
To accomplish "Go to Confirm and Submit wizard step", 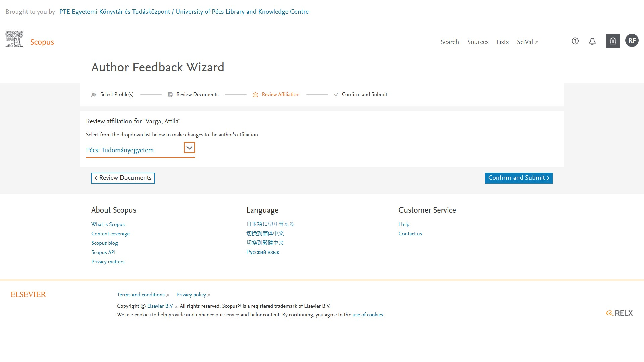I will click(x=365, y=94).
